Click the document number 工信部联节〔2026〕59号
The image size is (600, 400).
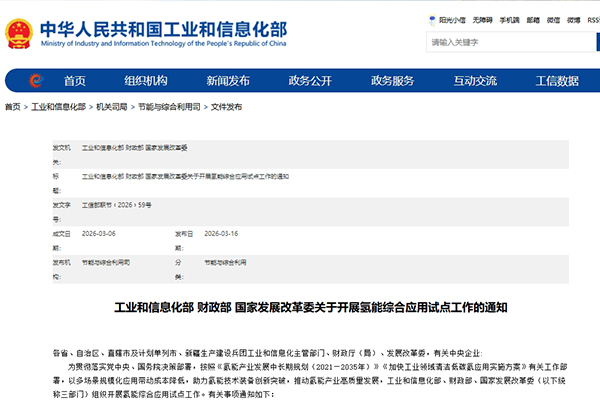point(116,205)
